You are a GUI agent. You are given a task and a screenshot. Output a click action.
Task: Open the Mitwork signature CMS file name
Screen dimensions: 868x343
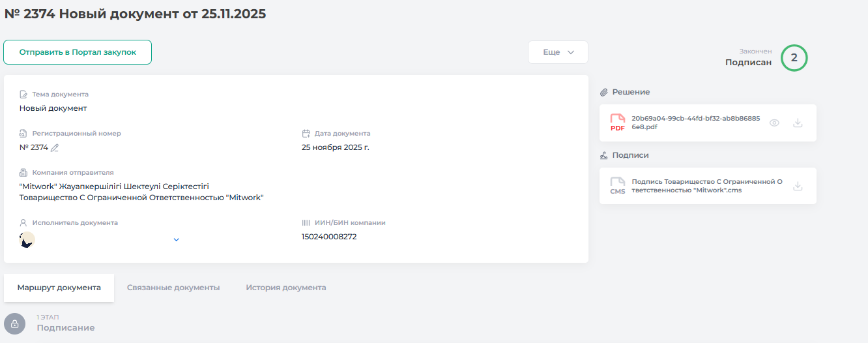707,186
